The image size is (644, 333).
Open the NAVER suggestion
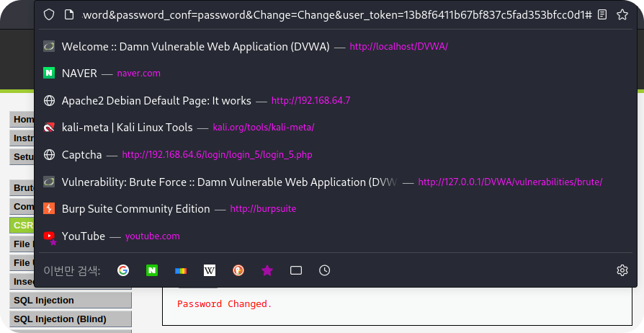click(336, 74)
